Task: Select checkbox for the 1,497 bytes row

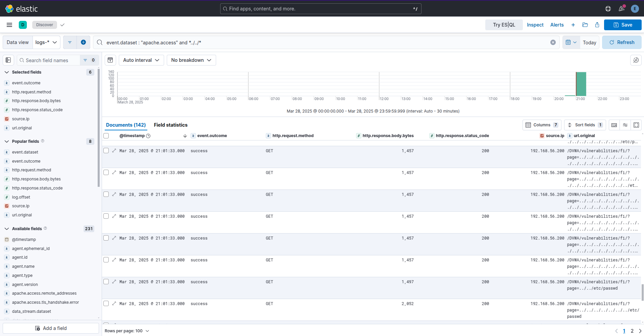Action: click(x=106, y=282)
